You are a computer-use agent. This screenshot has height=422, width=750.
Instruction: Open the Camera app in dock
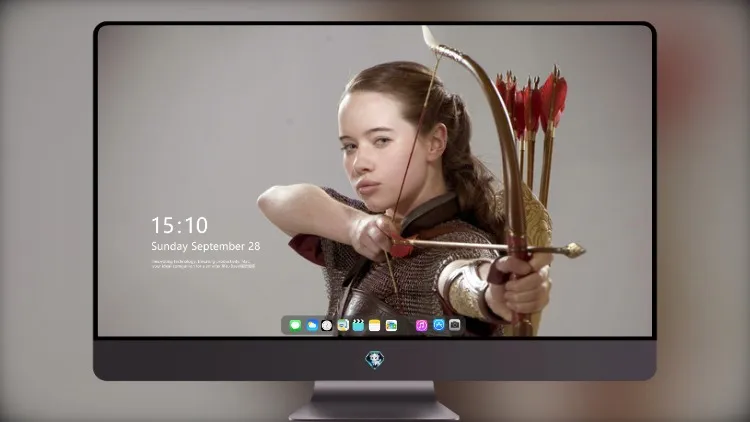tap(454, 325)
